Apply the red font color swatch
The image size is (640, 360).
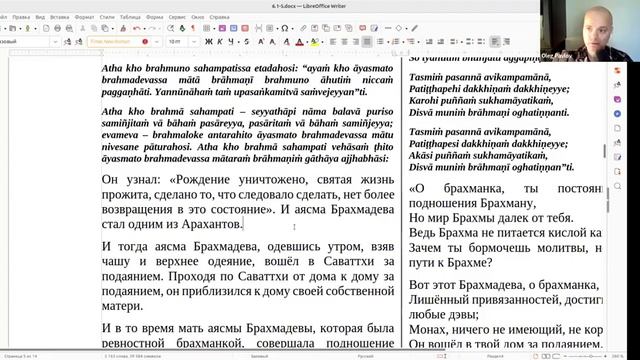(300, 42)
